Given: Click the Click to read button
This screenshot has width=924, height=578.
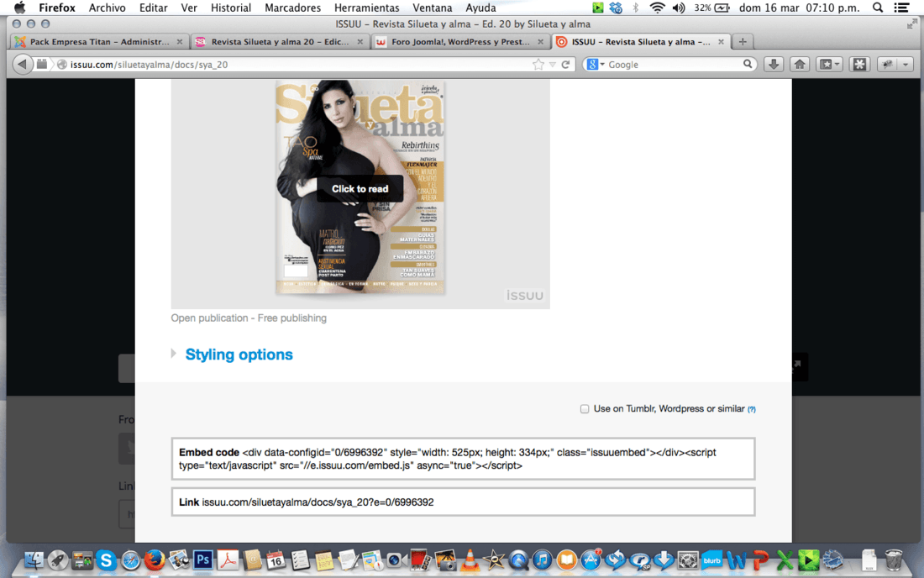Looking at the screenshot, I should coord(360,189).
